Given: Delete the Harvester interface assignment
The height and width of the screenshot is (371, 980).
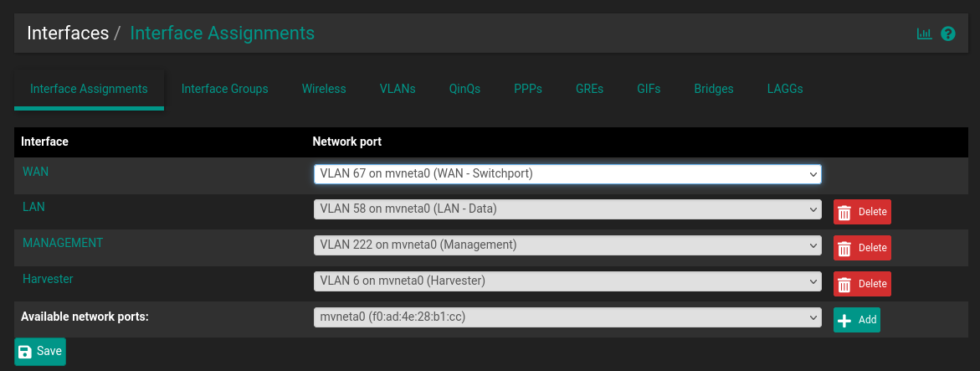Looking at the screenshot, I should point(862,284).
